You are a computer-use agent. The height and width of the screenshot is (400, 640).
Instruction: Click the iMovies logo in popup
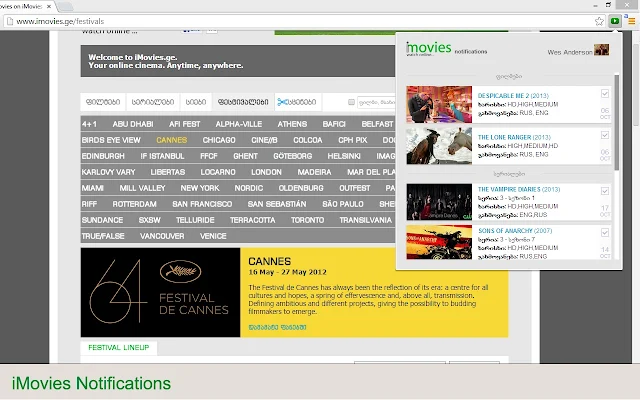(429, 49)
